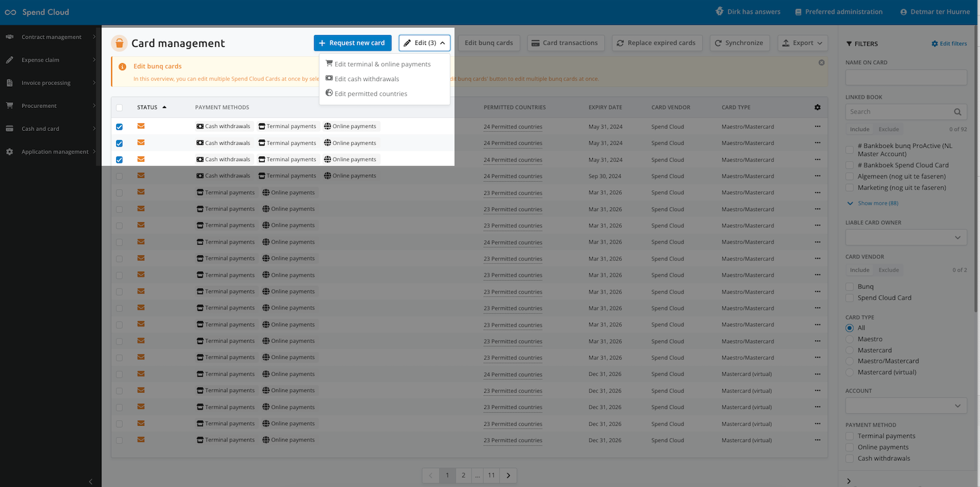This screenshot has width=980, height=487.
Task: Dismiss the Edit bunq cards info banner
Action: point(821,62)
